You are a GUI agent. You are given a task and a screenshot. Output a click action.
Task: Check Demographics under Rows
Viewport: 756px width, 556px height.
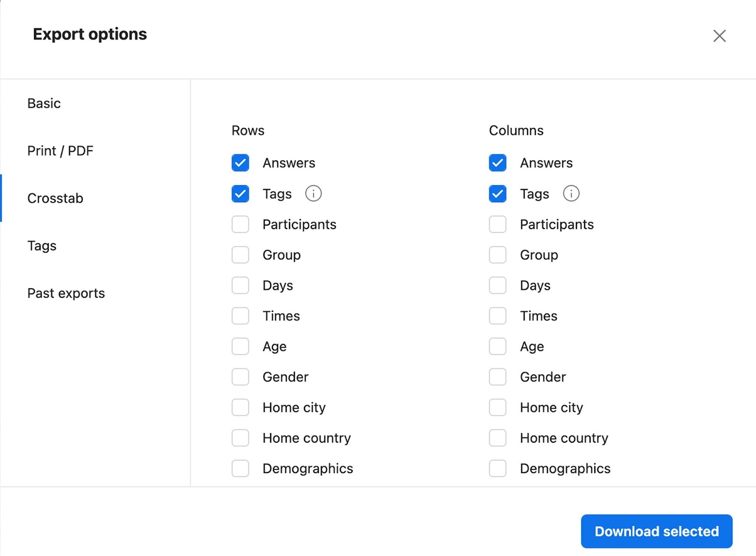(x=240, y=469)
